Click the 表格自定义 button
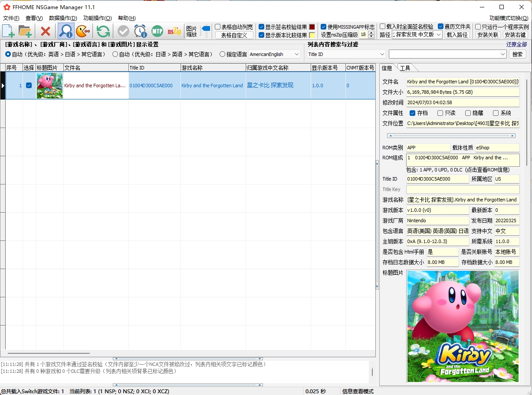Viewport: 532px width, 395px height. tap(234, 35)
